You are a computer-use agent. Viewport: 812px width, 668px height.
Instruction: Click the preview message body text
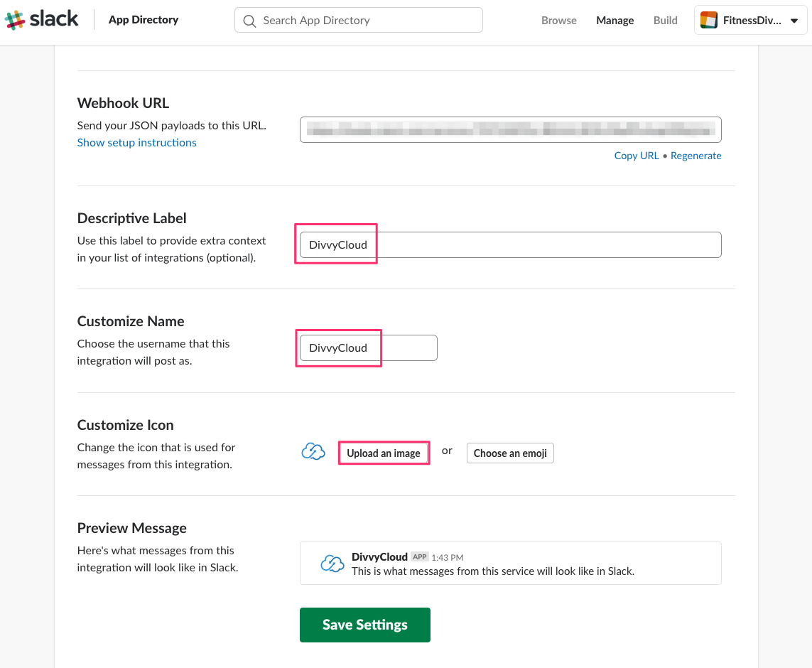pos(492,571)
